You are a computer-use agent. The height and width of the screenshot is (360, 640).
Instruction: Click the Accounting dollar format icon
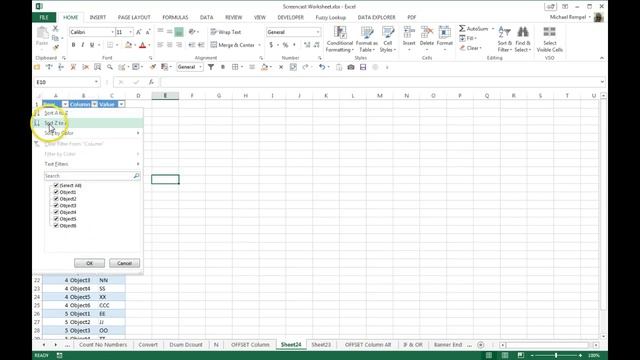pos(271,45)
